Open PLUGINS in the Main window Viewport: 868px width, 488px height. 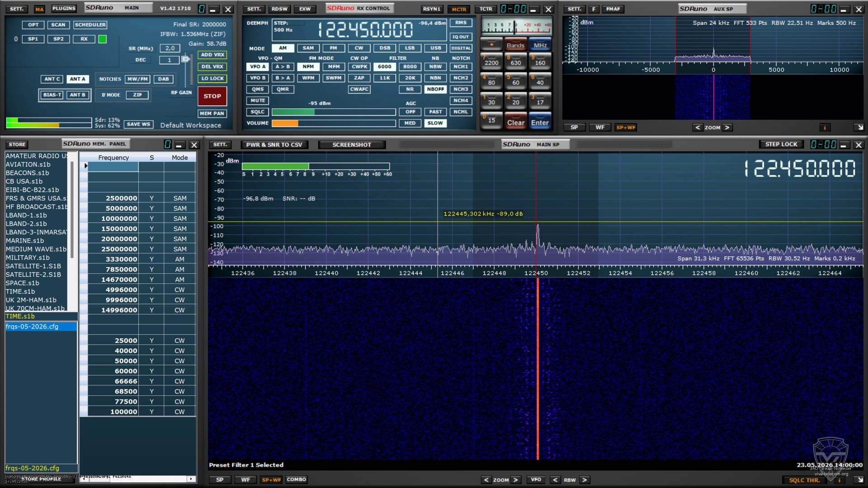[64, 9]
